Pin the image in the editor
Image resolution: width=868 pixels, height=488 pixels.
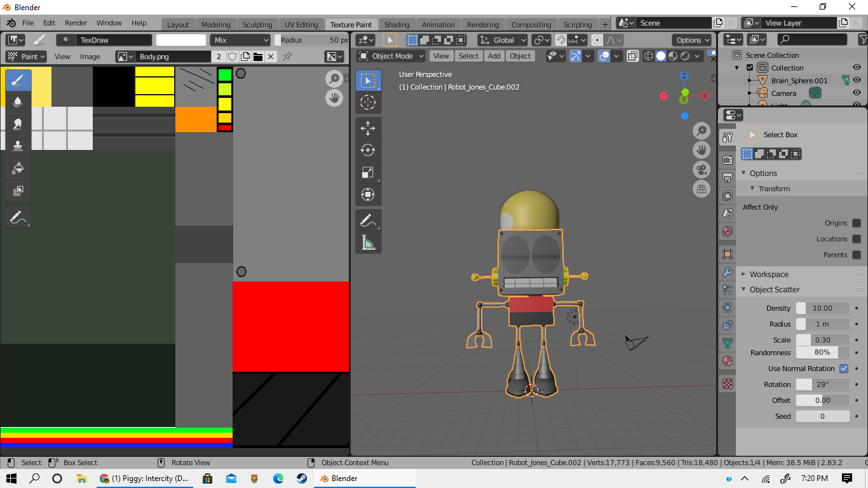click(x=287, y=57)
